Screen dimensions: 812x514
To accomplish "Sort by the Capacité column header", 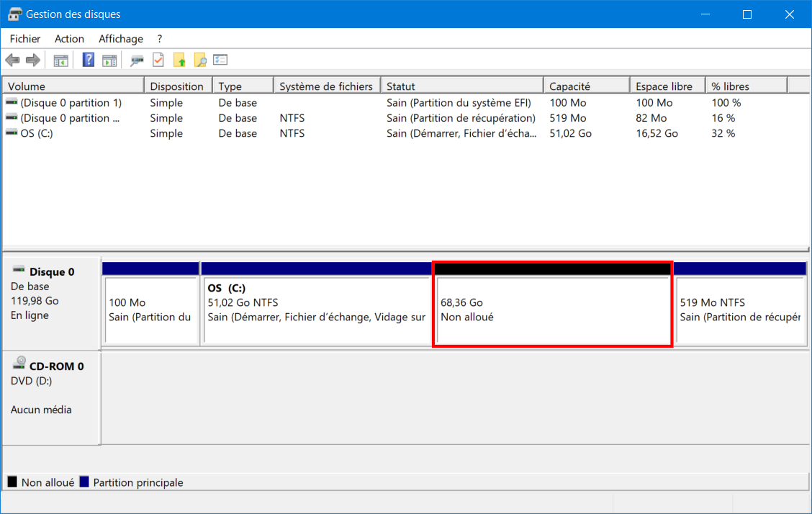I will point(587,86).
